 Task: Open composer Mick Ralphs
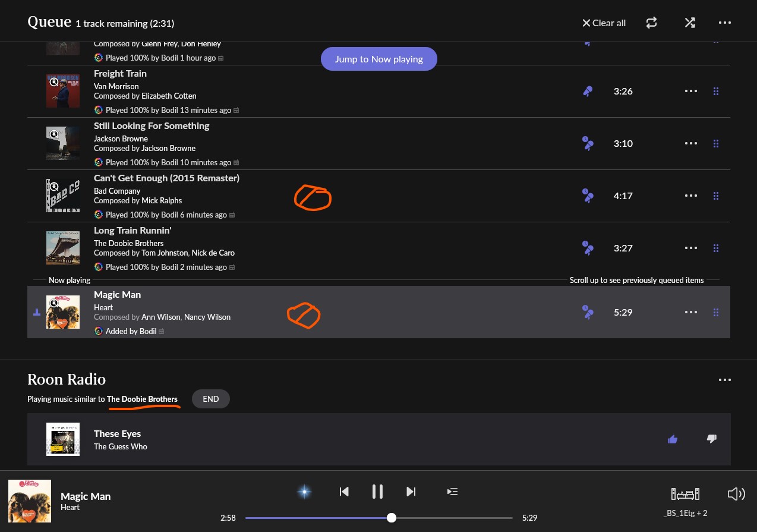coord(162,200)
